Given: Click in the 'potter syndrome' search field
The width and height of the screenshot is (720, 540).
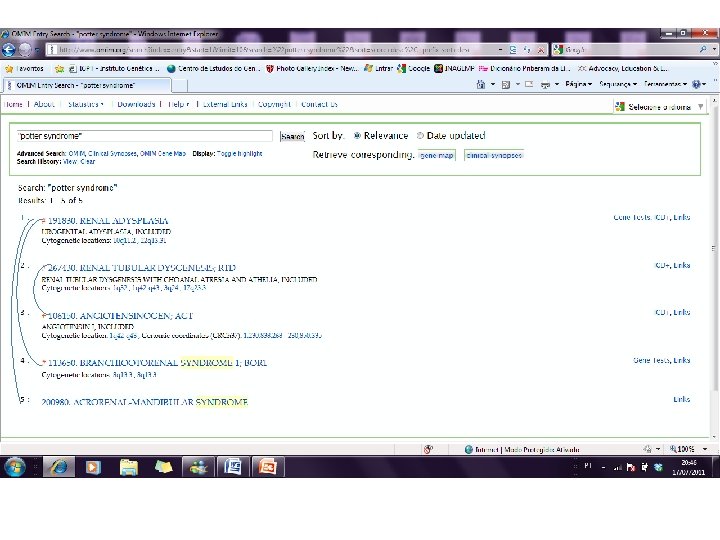Looking at the screenshot, I should (145, 136).
